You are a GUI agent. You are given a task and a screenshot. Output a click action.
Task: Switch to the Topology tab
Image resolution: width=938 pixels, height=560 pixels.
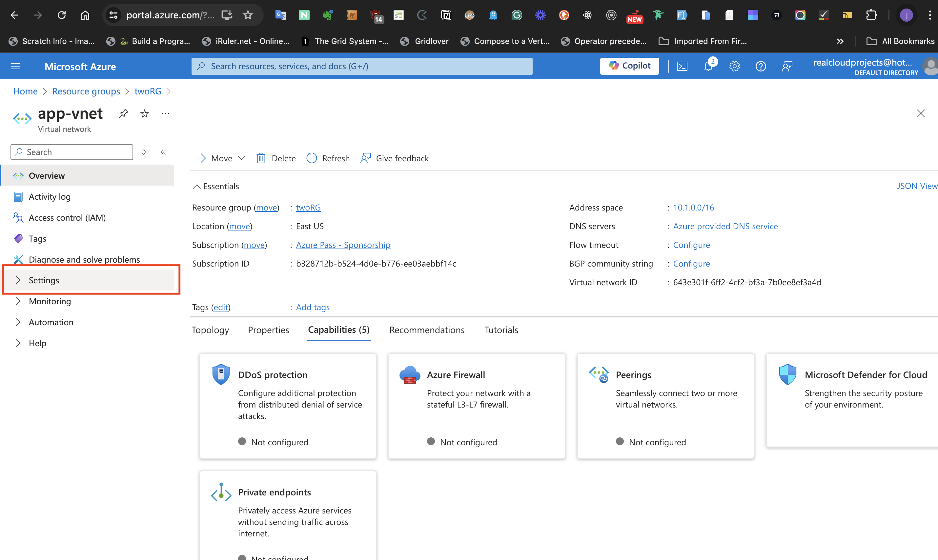[210, 330]
